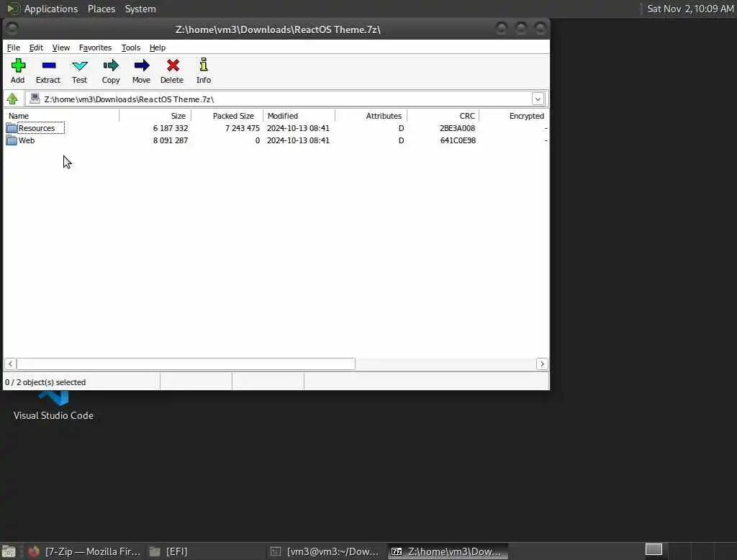Sort by Modified column header
The image size is (737, 560).
pyautogui.click(x=299, y=116)
